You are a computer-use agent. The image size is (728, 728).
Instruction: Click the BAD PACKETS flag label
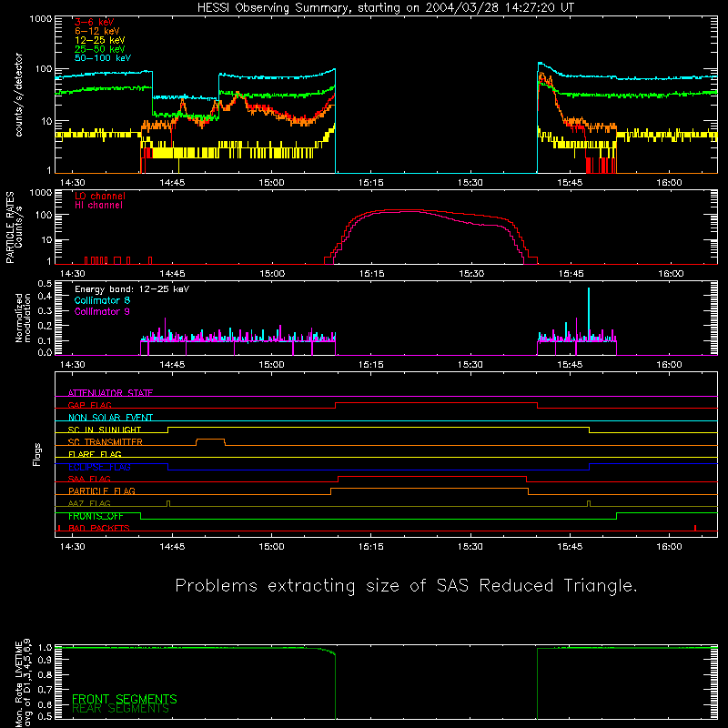(x=99, y=528)
